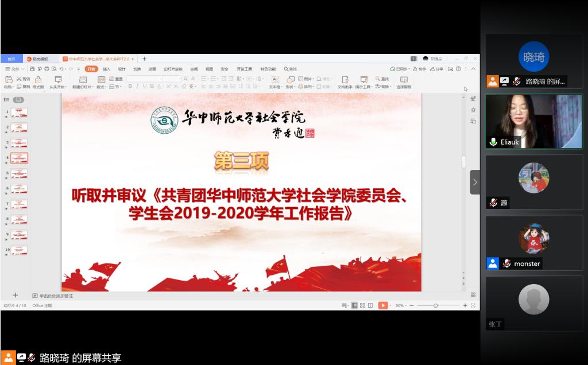Open the Selection Pane (选择窗格)

[x=404, y=79]
